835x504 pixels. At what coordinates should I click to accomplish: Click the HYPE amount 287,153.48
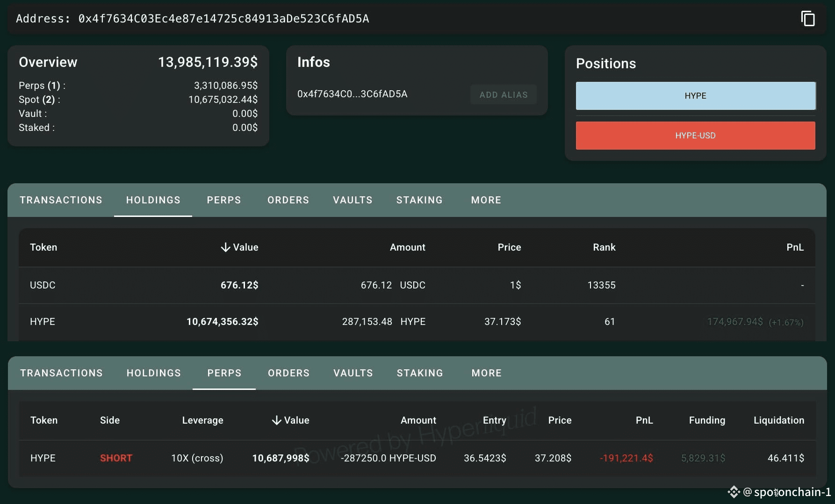click(367, 322)
